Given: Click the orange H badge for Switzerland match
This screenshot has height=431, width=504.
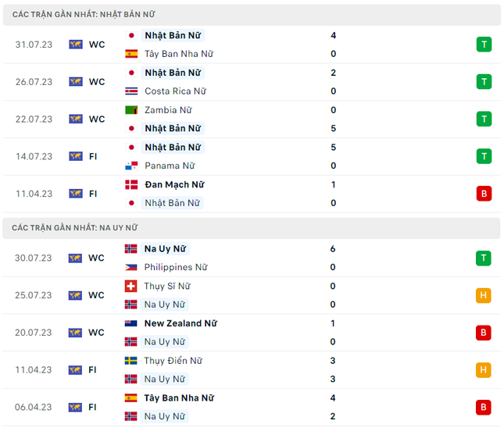Looking at the screenshot, I should pos(483,295).
